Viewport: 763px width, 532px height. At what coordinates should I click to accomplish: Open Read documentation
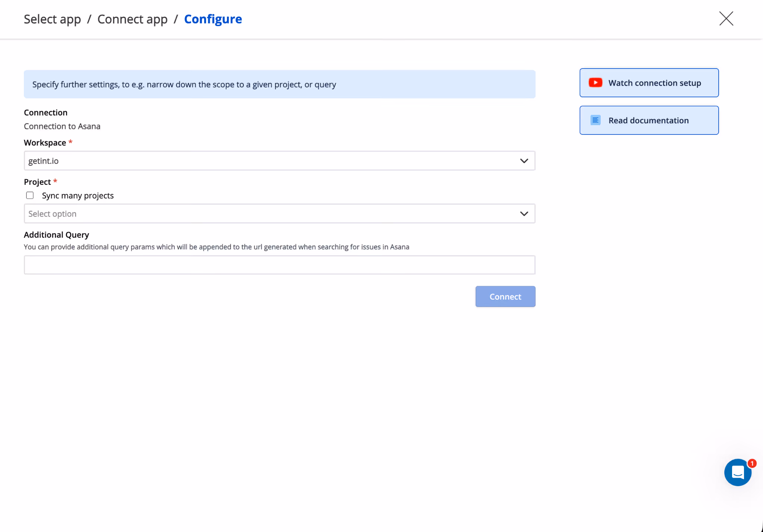pyautogui.click(x=649, y=120)
